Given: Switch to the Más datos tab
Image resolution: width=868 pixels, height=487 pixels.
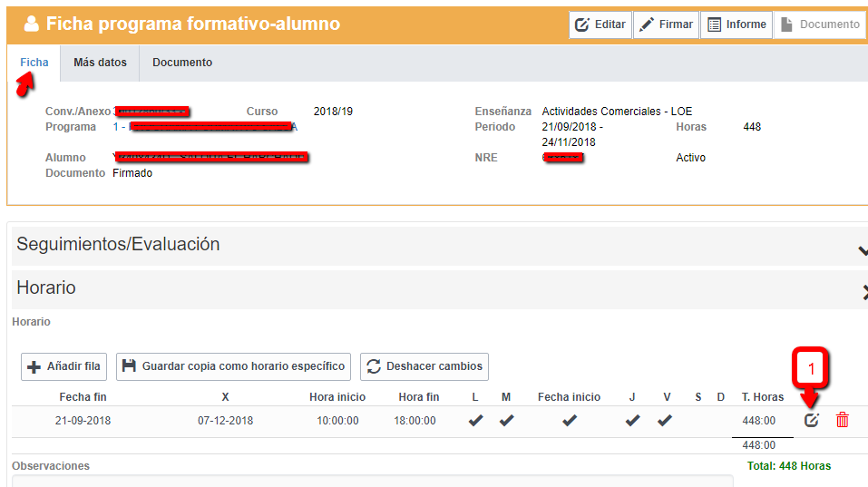Looking at the screenshot, I should (100, 63).
